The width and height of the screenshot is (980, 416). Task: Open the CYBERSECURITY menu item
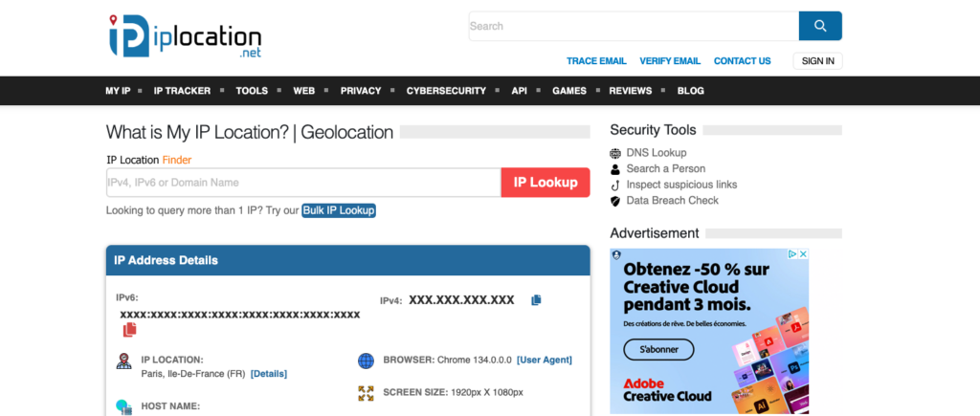click(x=446, y=91)
